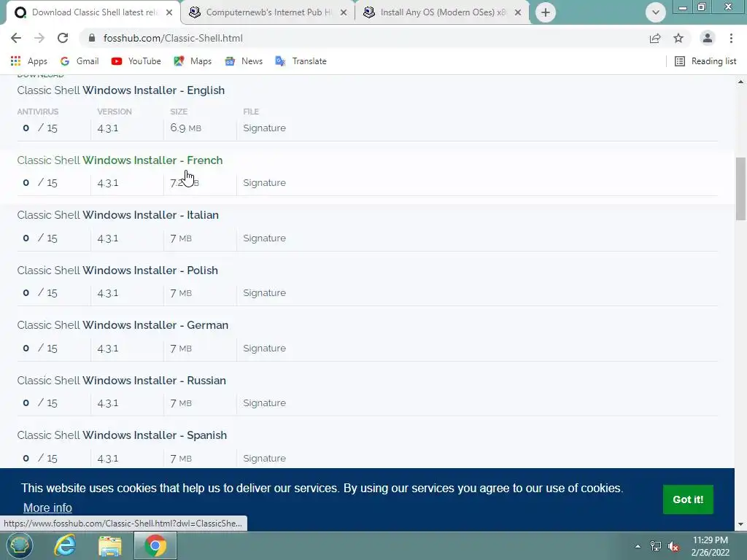
Task: Click the padlock site info icon
Action: coord(92,38)
